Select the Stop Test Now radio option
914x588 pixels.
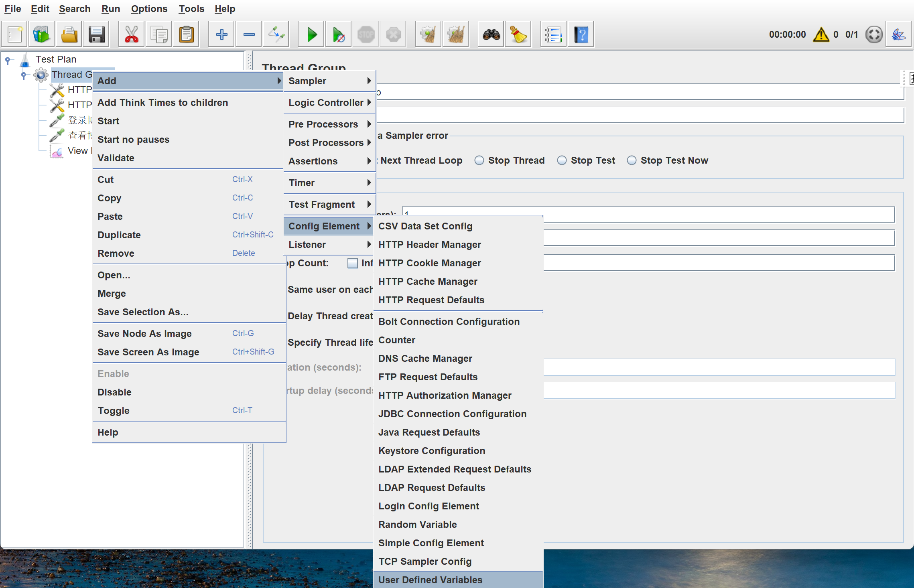(x=632, y=160)
